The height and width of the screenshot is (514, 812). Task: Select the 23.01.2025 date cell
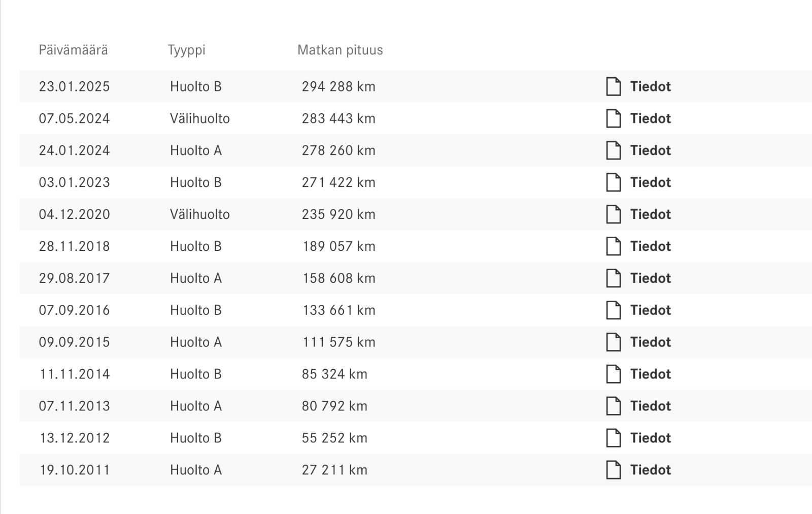(75, 87)
